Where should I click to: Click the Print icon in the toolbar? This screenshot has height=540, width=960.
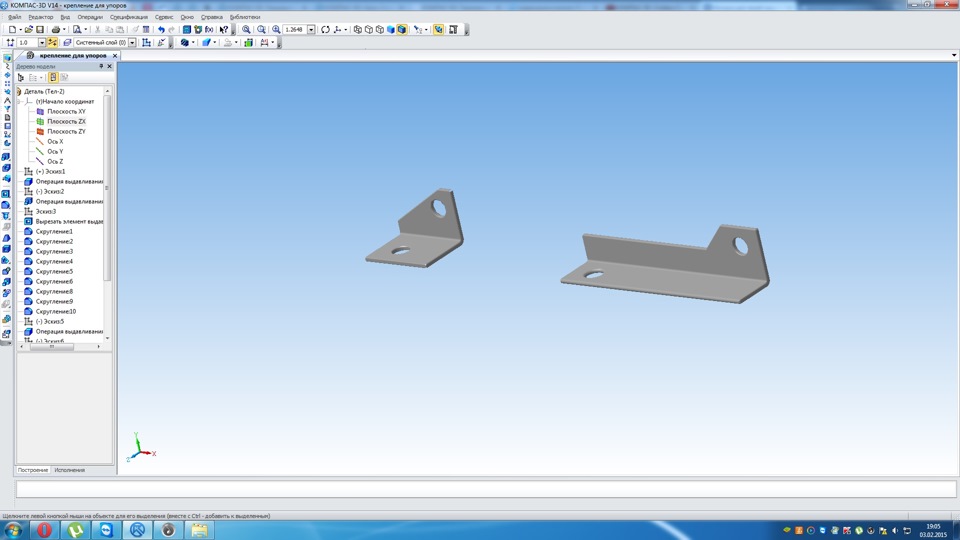coord(56,29)
